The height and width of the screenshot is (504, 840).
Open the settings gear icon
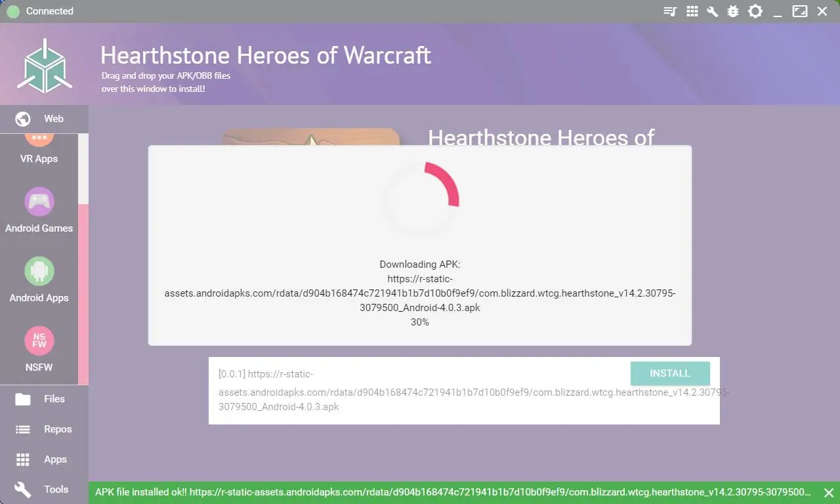pos(755,11)
